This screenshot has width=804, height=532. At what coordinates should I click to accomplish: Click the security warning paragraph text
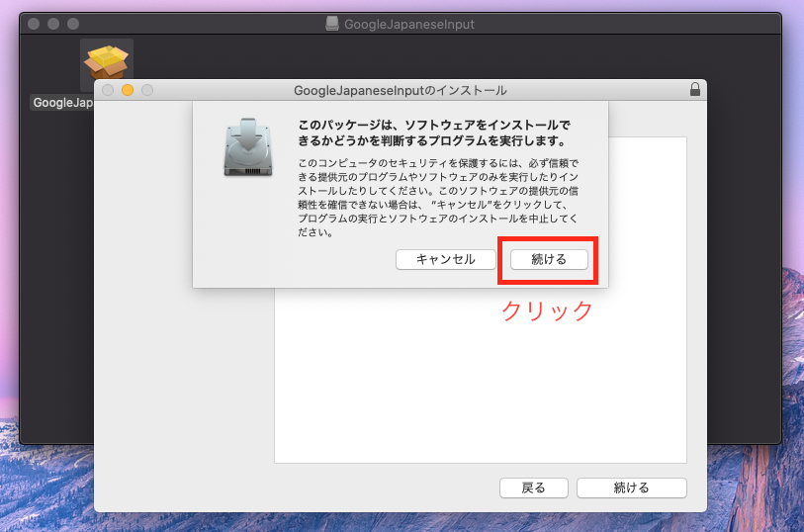[438, 198]
